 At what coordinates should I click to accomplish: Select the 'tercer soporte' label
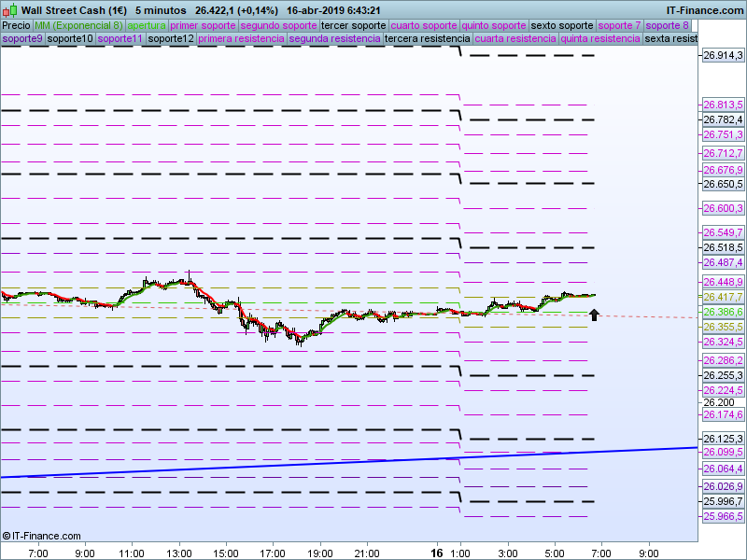[x=352, y=25]
